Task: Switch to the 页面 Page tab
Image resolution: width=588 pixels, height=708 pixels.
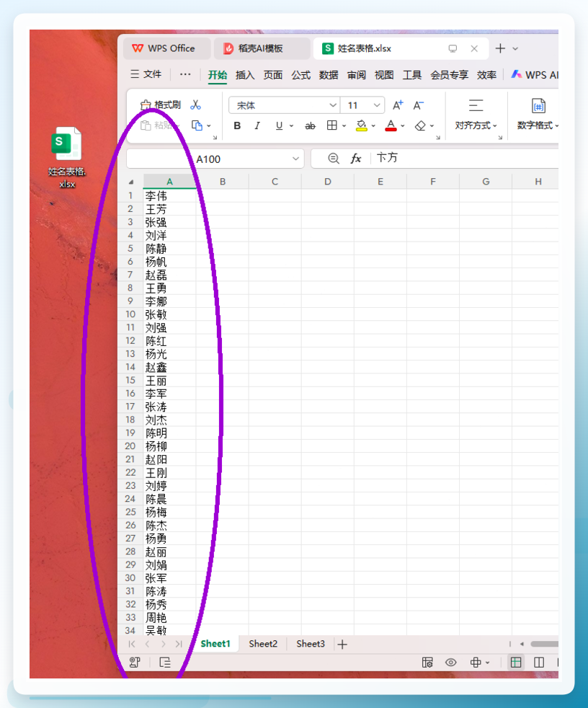Action: (x=273, y=75)
